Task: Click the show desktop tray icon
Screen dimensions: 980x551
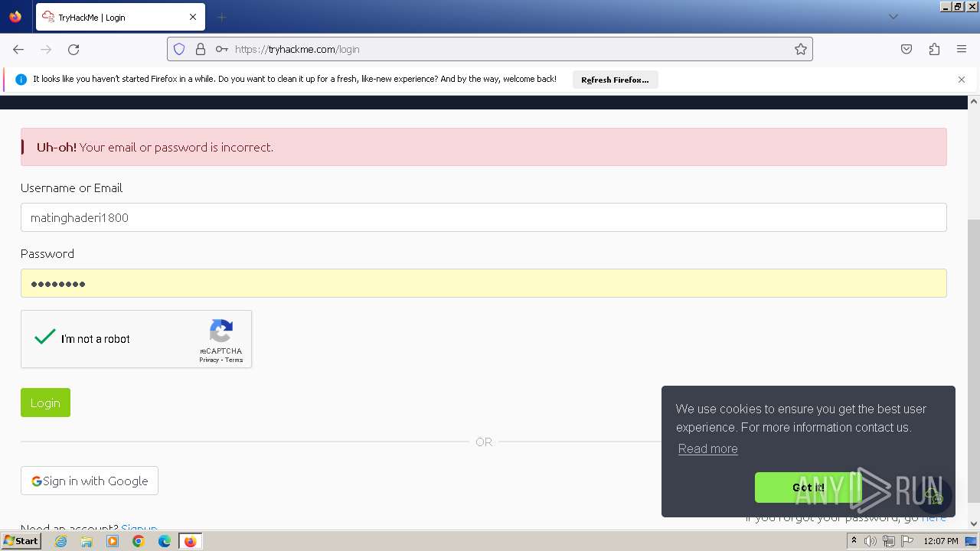Action: [972, 541]
